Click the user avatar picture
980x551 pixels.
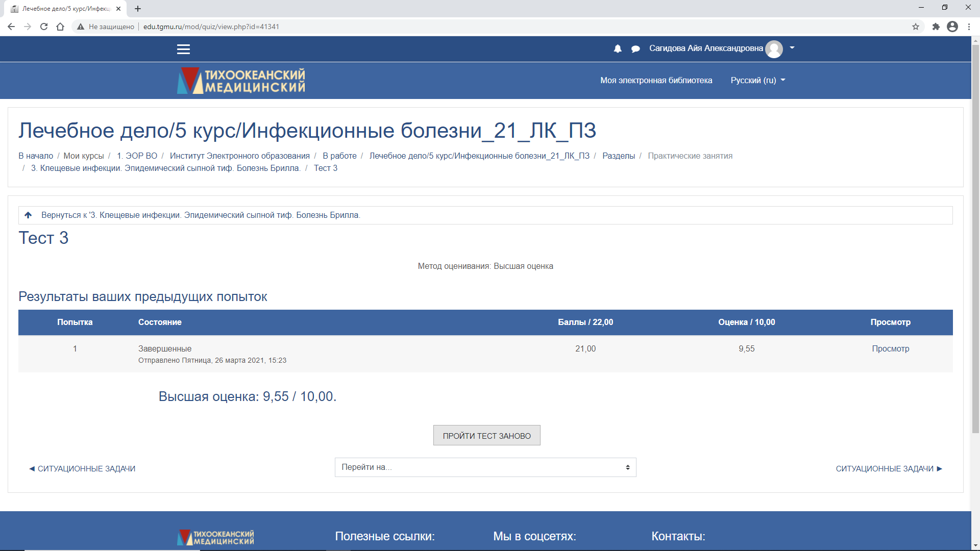pyautogui.click(x=774, y=49)
